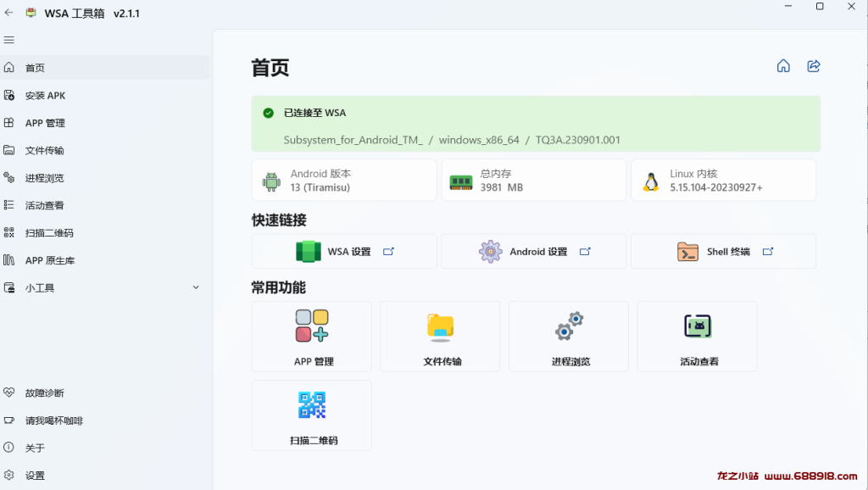
Task: Click external link icon next to Shell 终端
Action: point(768,252)
